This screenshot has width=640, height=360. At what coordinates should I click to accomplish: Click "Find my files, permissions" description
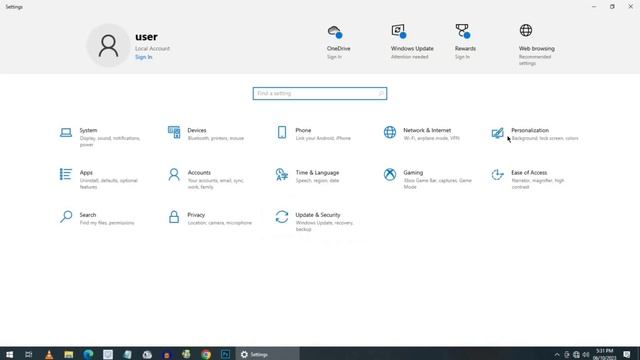[107, 223]
